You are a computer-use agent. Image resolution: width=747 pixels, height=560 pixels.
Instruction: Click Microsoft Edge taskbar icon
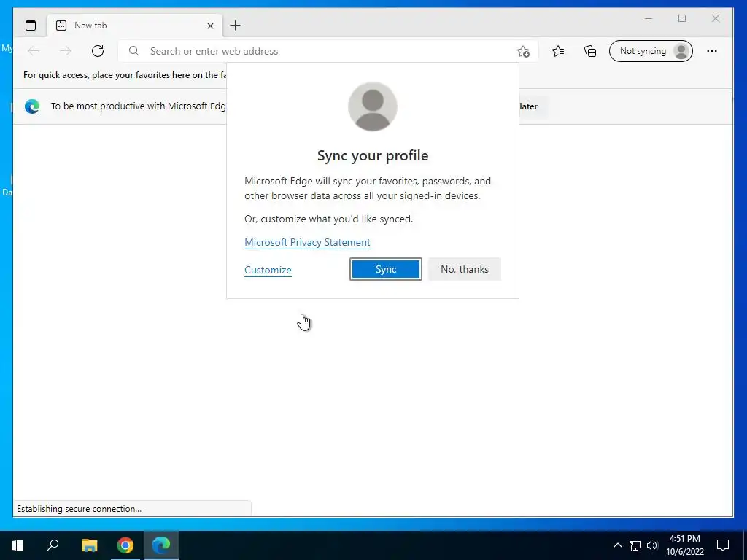(161, 545)
